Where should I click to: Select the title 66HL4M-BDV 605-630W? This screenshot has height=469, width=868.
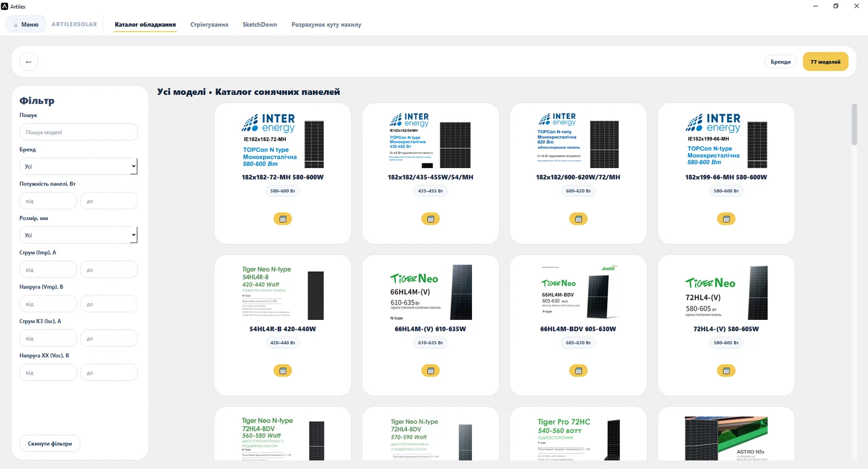click(x=578, y=329)
